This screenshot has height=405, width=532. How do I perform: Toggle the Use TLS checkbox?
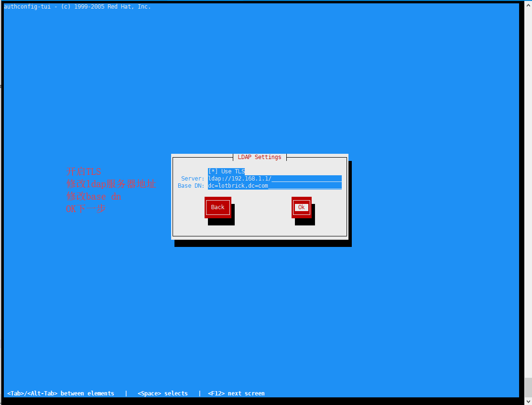click(226, 171)
